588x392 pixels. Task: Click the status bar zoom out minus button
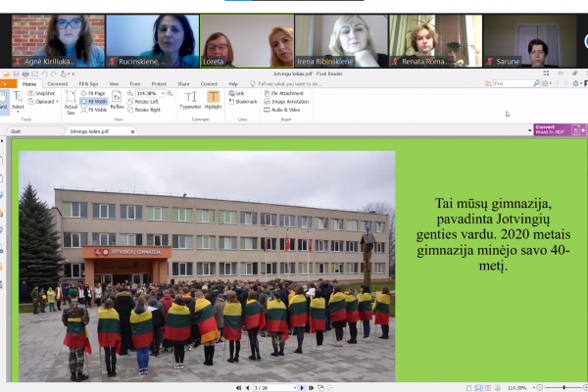click(540, 387)
